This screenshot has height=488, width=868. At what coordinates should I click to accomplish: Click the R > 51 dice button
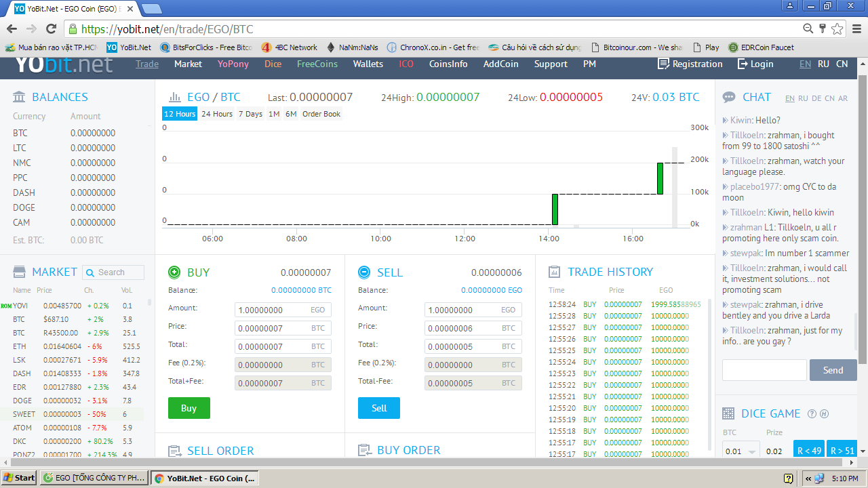click(x=842, y=450)
